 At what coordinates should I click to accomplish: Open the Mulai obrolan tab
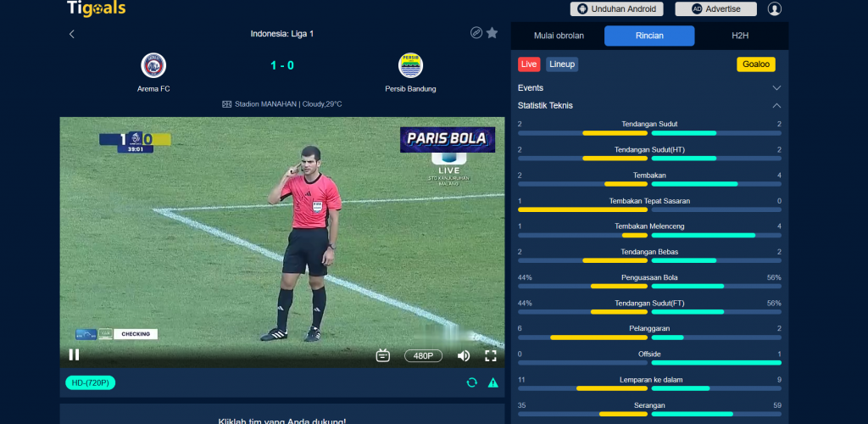tap(559, 36)
